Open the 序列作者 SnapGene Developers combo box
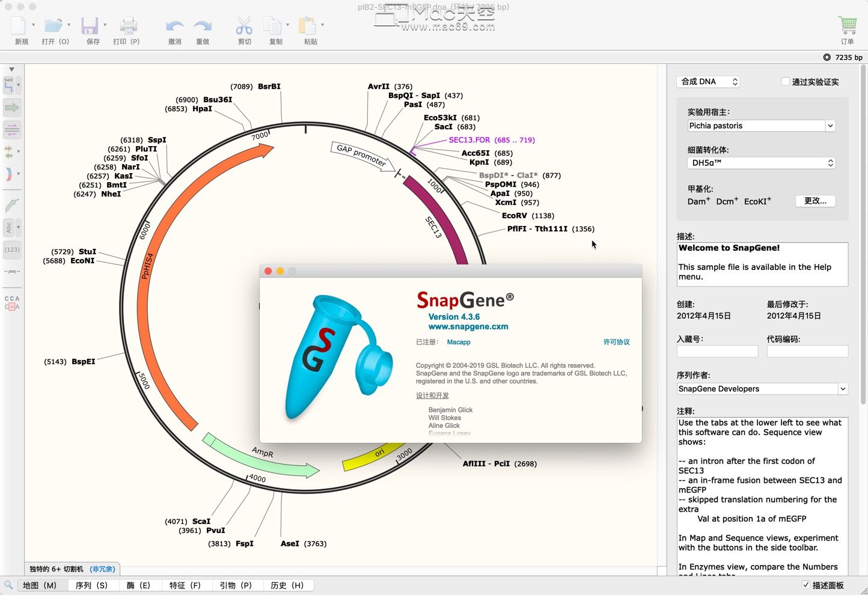The image size is (868, 595). coord(762,389)
